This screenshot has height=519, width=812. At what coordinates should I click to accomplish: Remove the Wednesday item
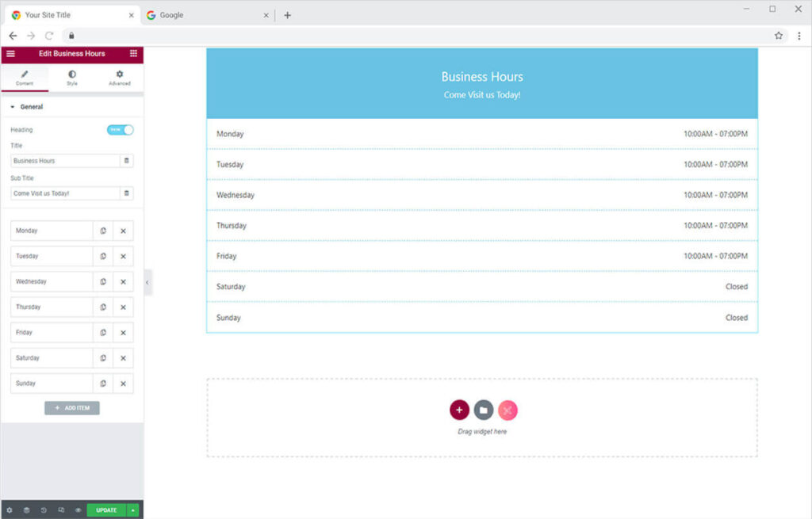pos(123,281)
